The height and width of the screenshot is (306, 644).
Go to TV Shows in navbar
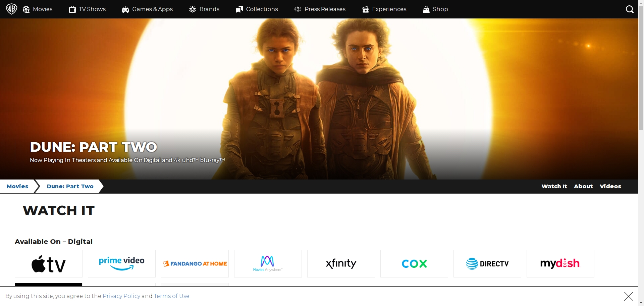pyautogui.click(x=88, y=9)
